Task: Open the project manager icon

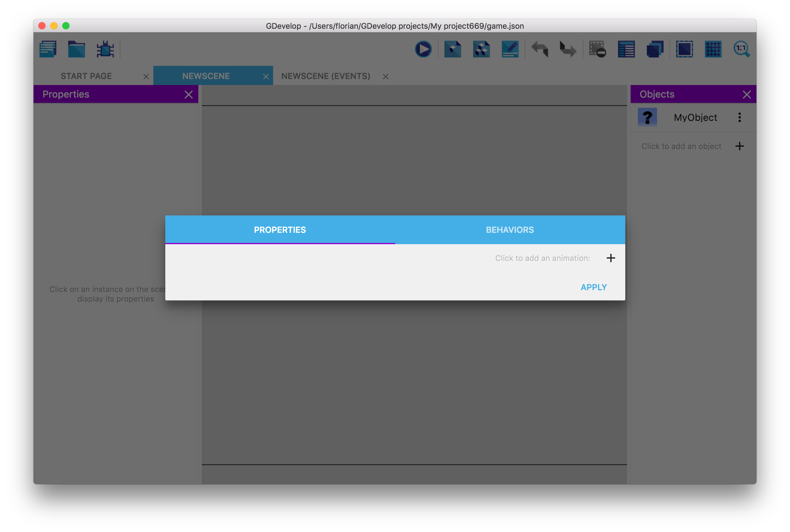Action: 48,50
